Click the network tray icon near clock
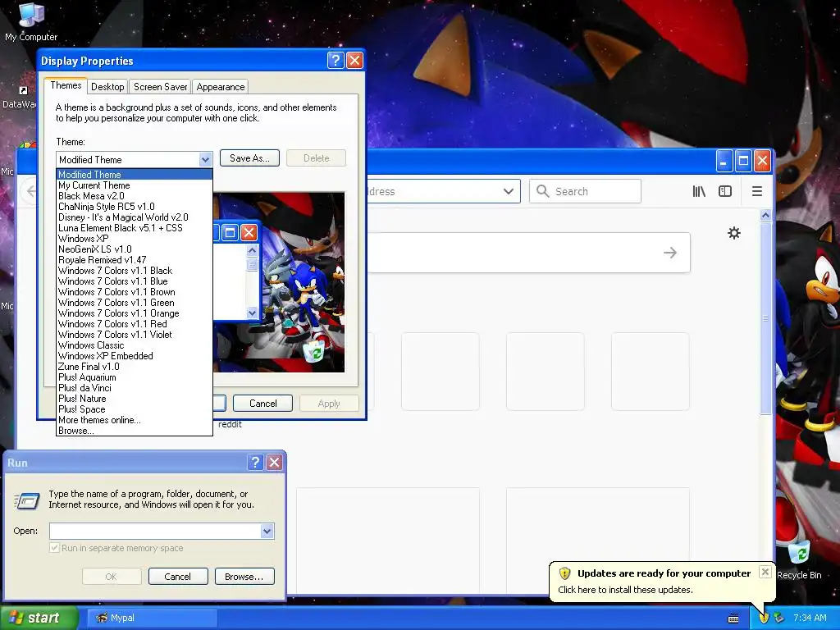 [778, 618]
